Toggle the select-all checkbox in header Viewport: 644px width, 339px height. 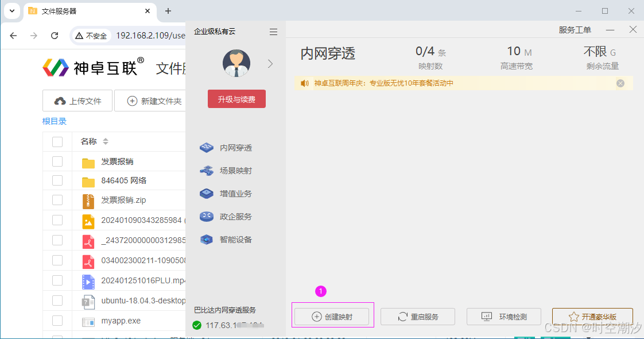[57, 142]
